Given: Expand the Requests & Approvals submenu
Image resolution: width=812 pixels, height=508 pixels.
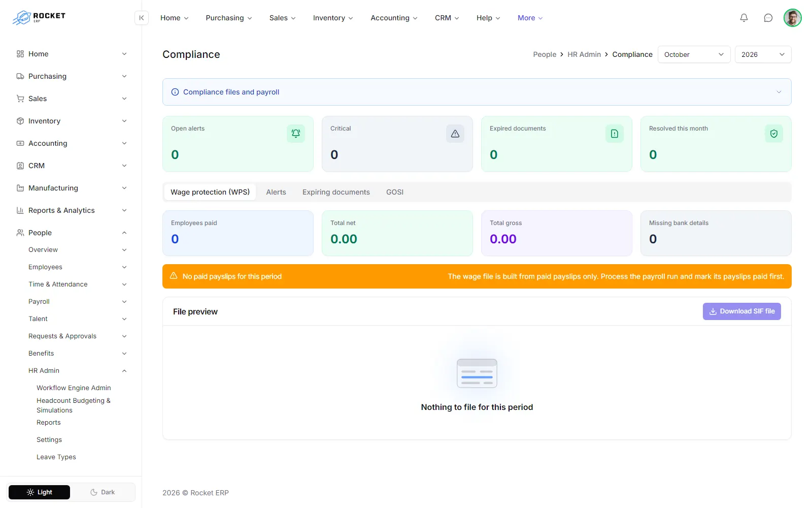Looking at the screenshot, I should (77, 336).
